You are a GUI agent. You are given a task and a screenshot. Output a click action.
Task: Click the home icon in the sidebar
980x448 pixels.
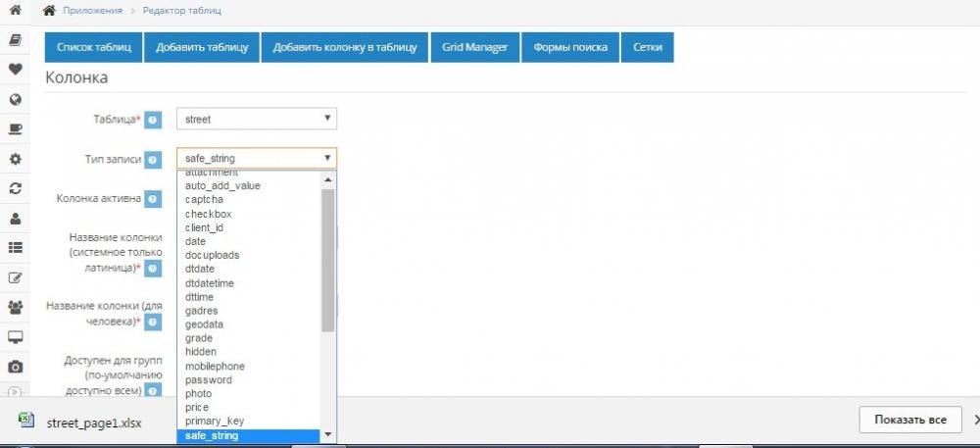(x=15, y=10)
